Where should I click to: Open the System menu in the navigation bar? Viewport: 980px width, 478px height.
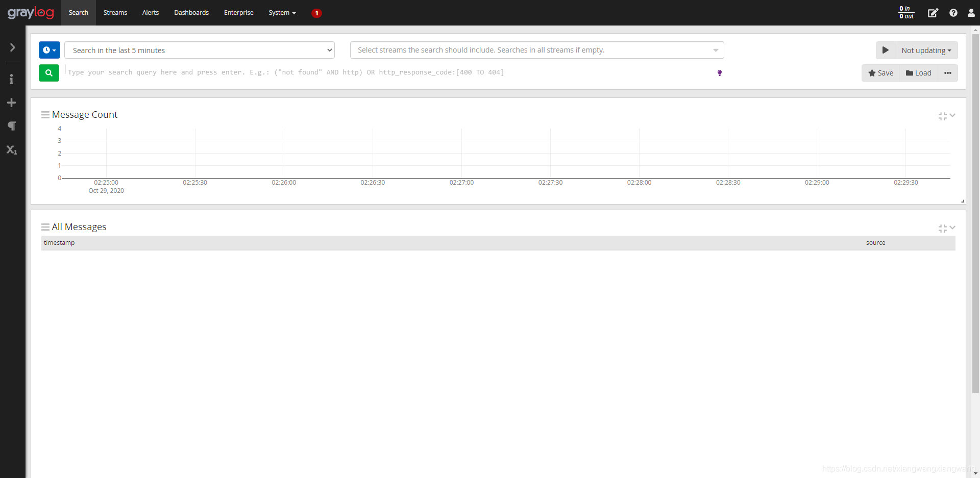(x=281, y=13)
